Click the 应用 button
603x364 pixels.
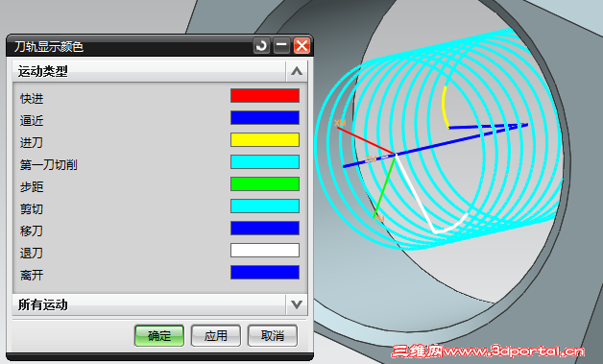tap(216, 335)
